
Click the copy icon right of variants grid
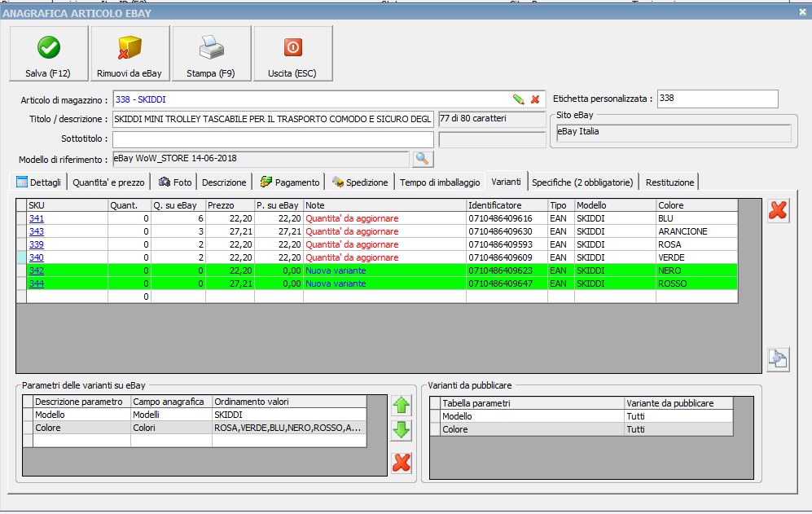[778, 359]
